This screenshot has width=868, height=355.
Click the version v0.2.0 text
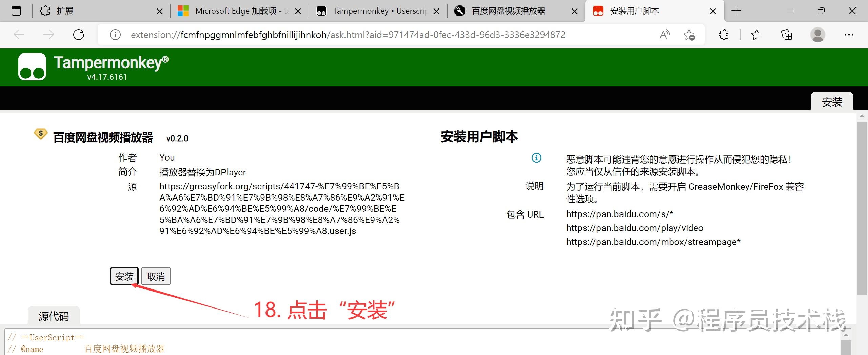coord(177,138)
